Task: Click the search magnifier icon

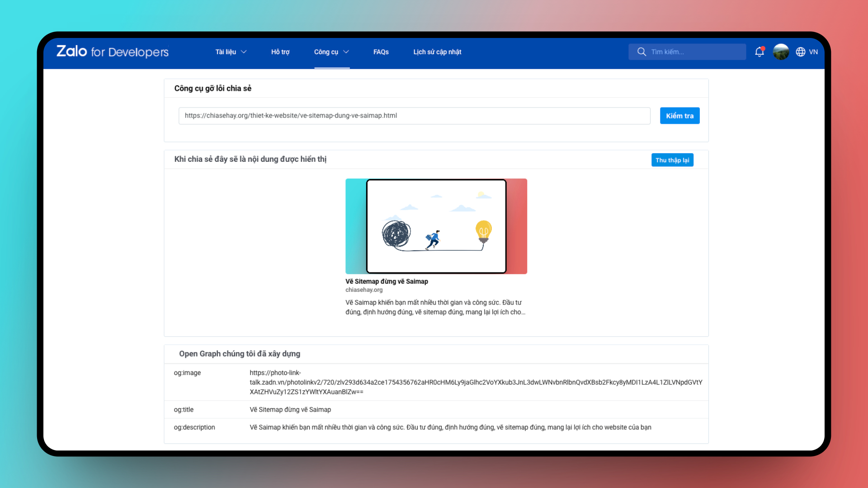Action: pos(642,52)
